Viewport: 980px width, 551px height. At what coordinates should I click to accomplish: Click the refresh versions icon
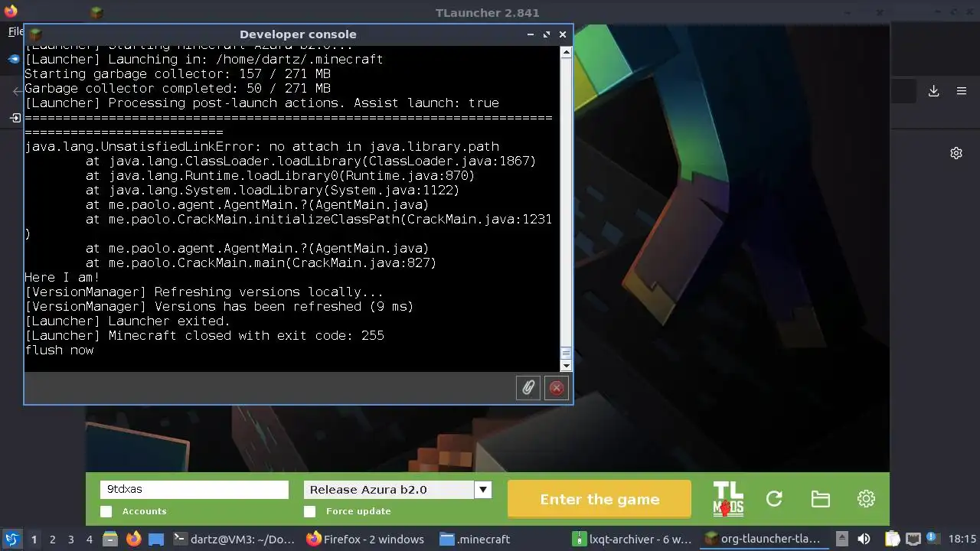point(774,499)
